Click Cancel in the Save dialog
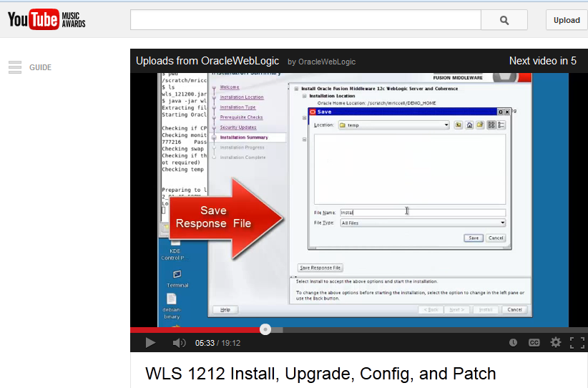Viewport: 588px width, 388px height. click(x=496, y=238)
